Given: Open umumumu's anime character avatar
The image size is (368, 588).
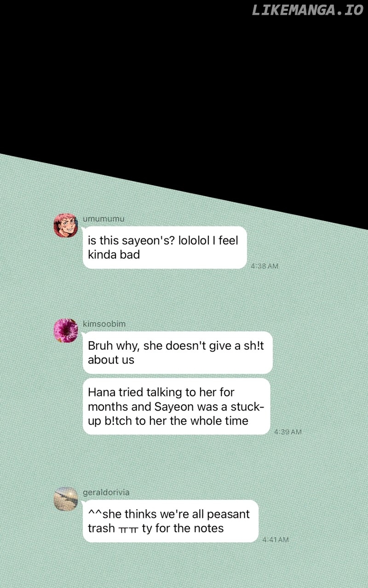Looking at the screenshot, I should point(66,225).
